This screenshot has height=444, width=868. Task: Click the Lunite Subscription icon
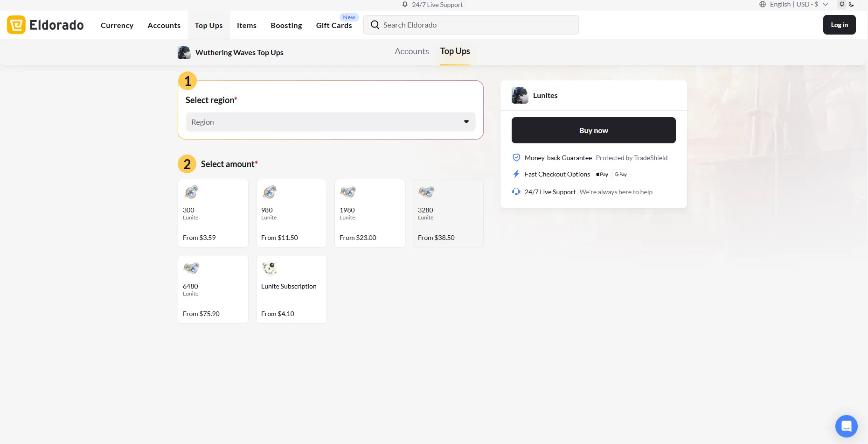coord(270,268)
